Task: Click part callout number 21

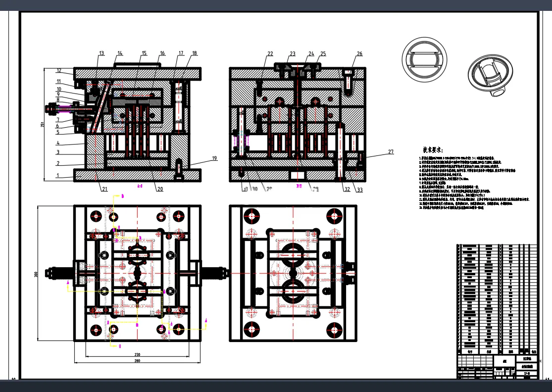Action: tap(104, 189)
